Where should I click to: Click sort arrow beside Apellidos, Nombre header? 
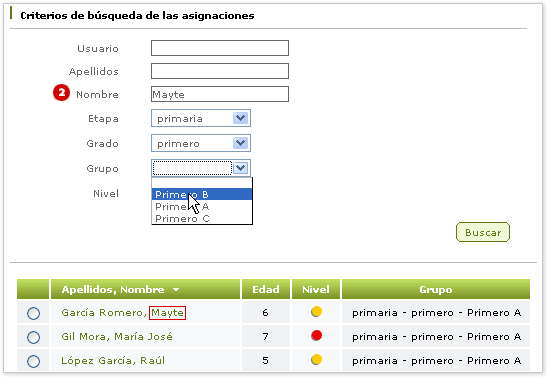[176, 290]
